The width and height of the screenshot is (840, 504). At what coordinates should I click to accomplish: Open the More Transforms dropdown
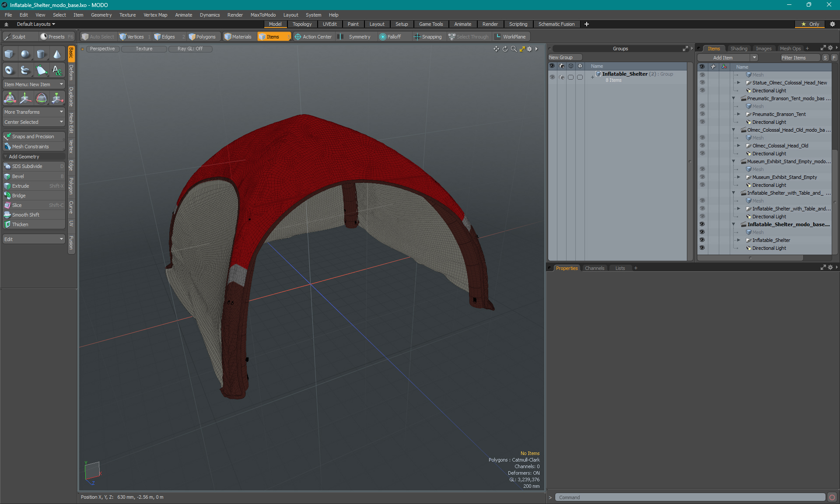point(34,112)
